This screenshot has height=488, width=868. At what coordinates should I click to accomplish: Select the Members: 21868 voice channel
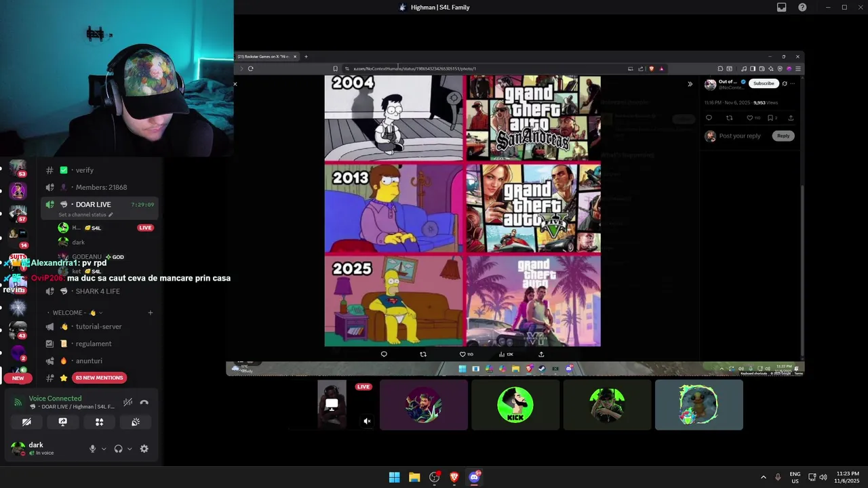(100, 187)
